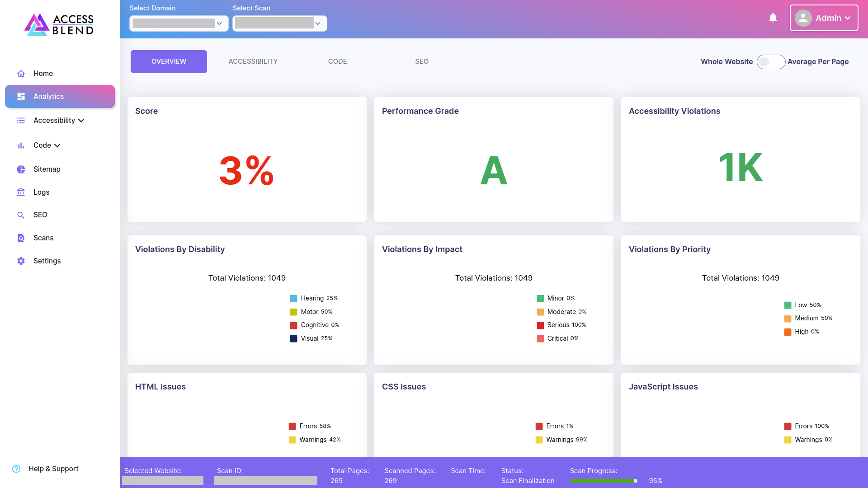Open Settings gear icon
This screenshot has width=868, height=488.
click(x=21, y=261)
